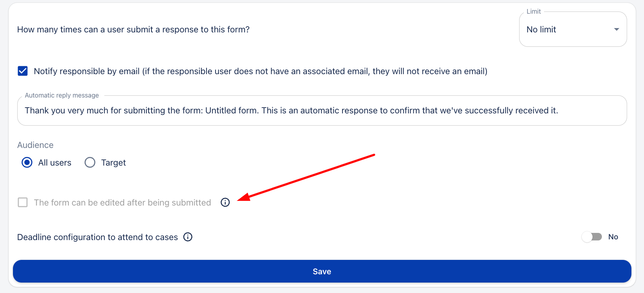This screenshot has width=644, height=293.
Task: Click the "No" label beside the switch
Action: tap(613, 237)
